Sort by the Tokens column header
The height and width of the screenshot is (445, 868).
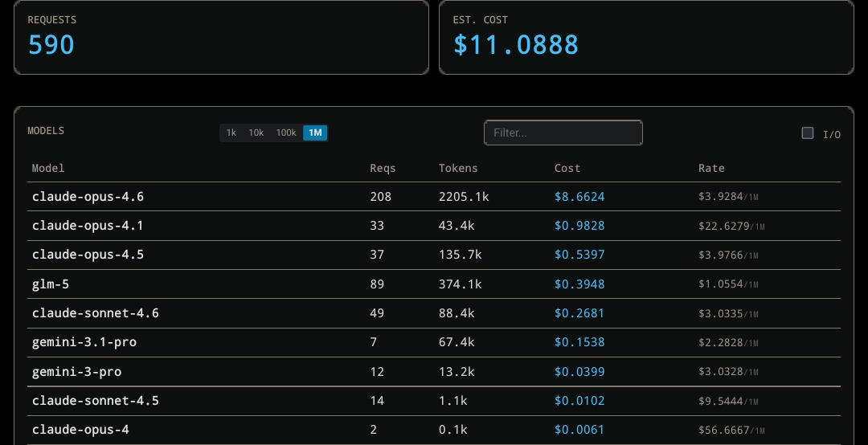[x=458, y=168]
